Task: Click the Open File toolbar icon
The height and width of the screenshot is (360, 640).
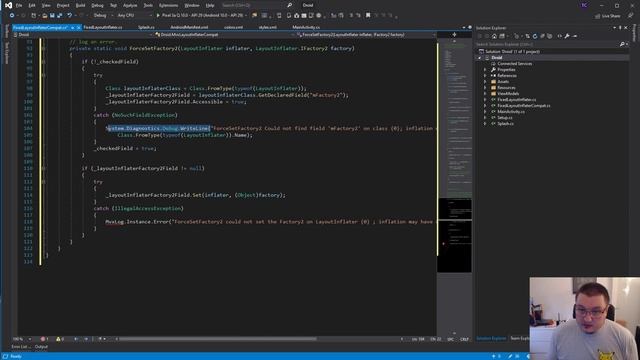Action: pos(44,16)
